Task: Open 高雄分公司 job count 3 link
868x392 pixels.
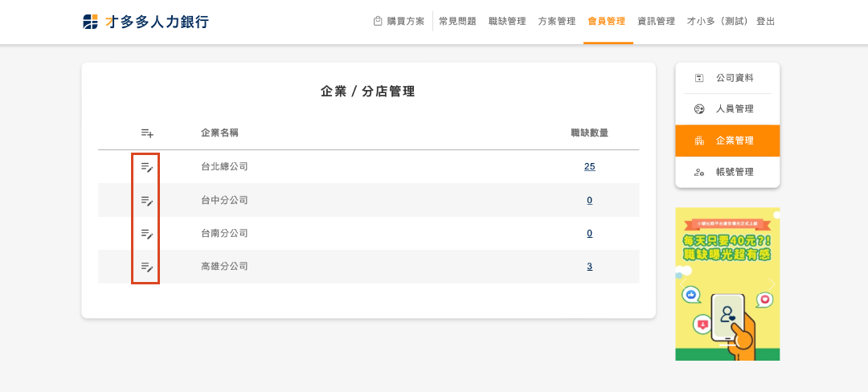Action: (x=589, y=266)
